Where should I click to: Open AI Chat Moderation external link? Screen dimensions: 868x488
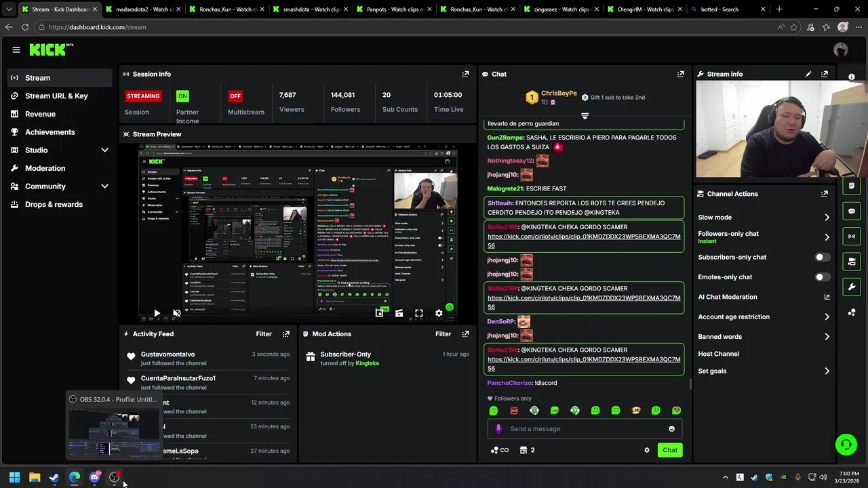(x=827, y=297)
